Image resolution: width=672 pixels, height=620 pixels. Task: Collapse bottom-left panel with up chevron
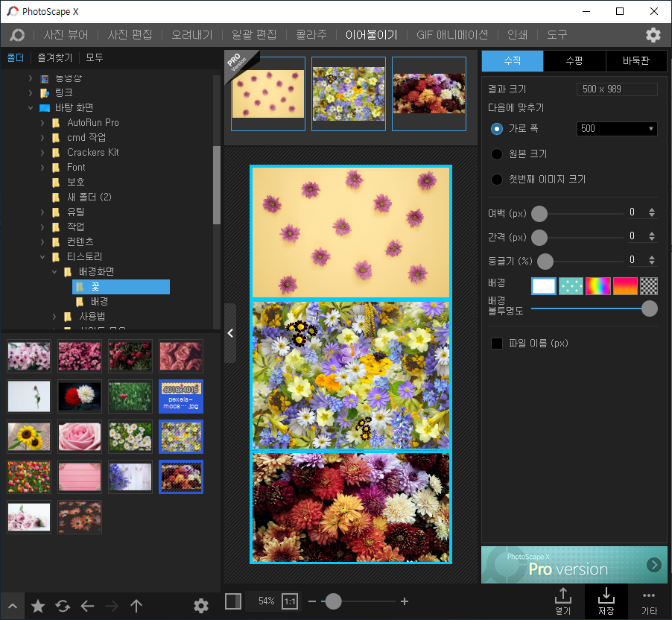(x=13, y=606)
